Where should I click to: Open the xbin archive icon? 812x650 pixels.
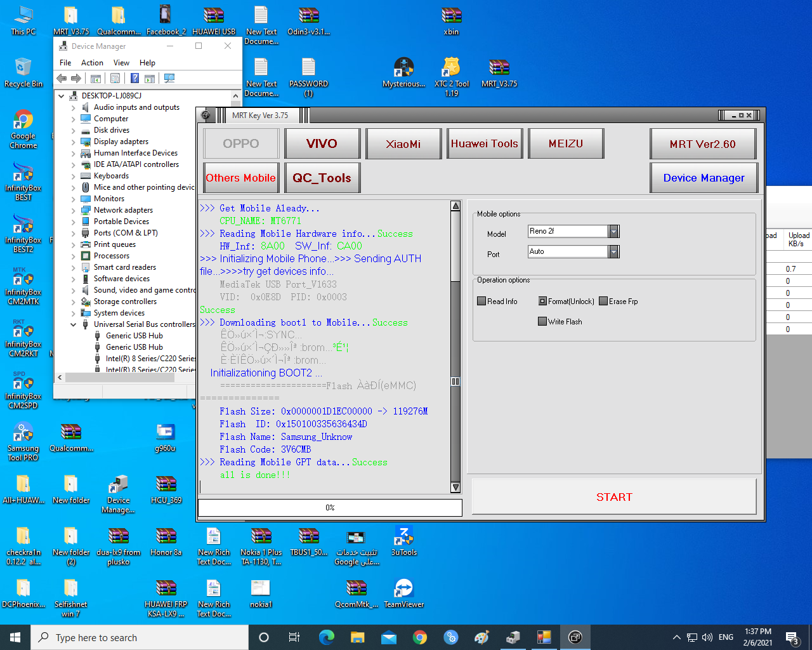coord(452,20)
